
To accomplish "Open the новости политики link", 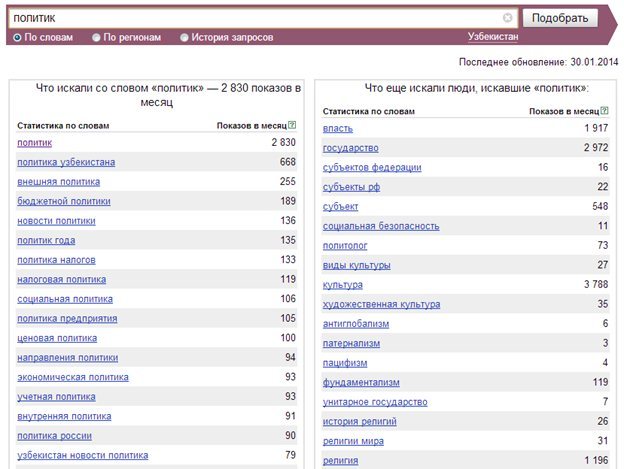I will point(56,221).
